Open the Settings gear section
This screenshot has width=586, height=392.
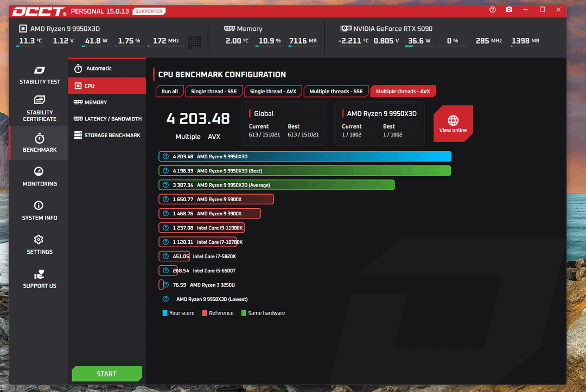coord(40,245)
